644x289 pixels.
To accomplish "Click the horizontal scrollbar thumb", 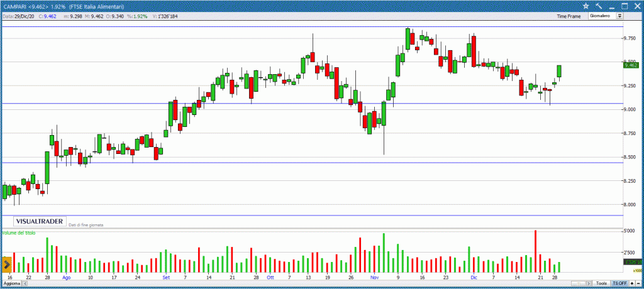I will point(579,284).
